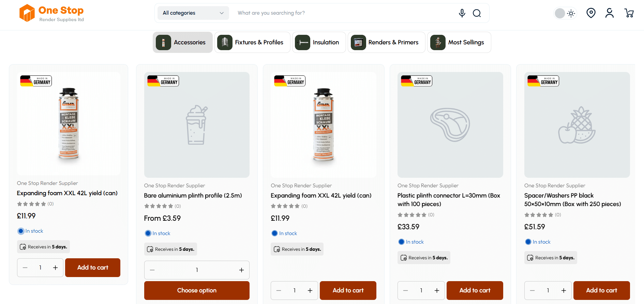Open the user account icon

coord(610,13)
